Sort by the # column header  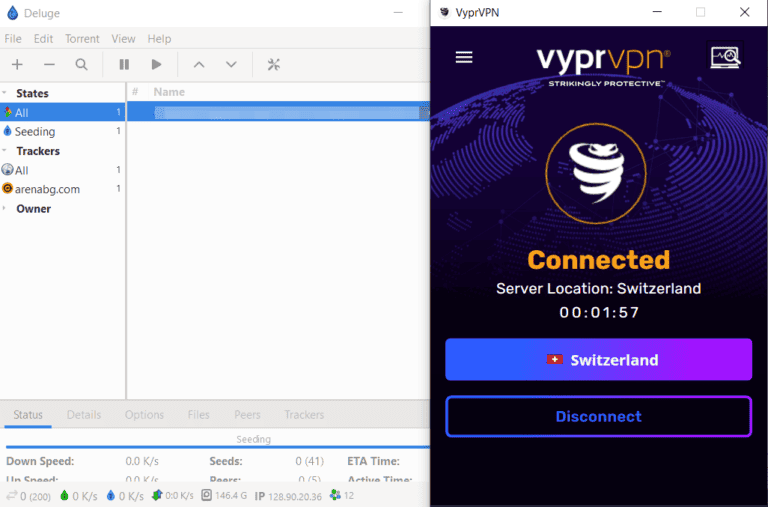(x=135, y=92)
